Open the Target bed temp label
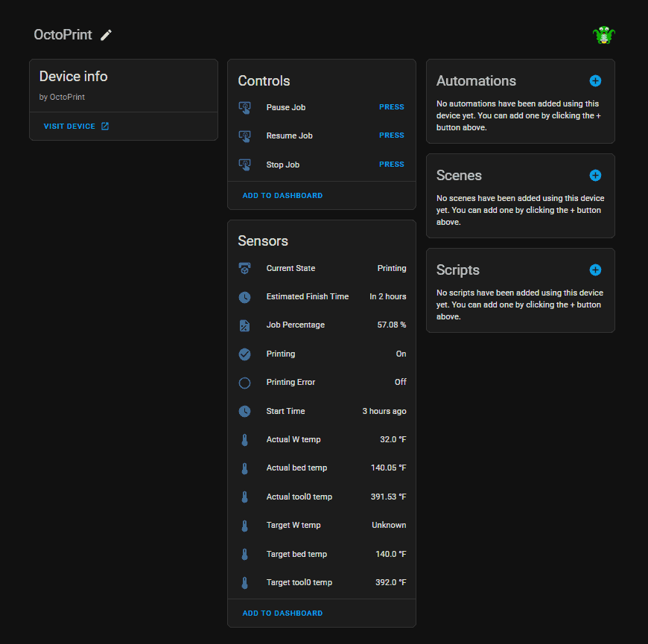The image size is (648, 644). click(296, 555)
